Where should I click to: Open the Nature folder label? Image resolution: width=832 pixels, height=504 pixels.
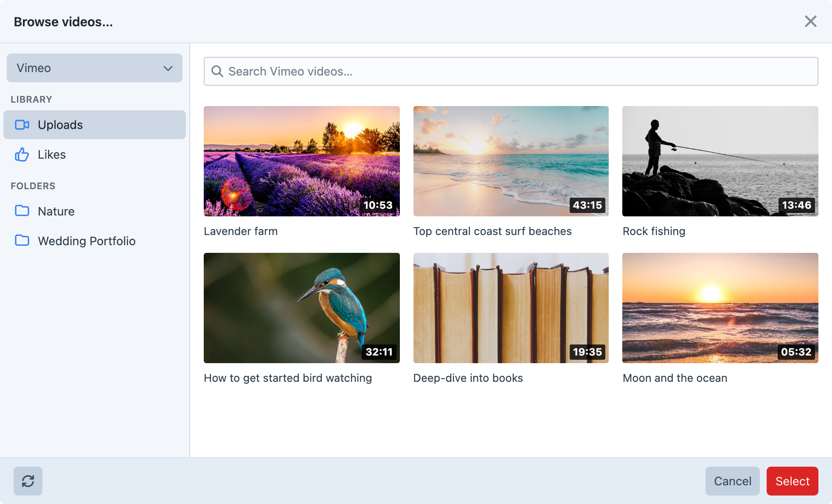[x=56, y=211]
